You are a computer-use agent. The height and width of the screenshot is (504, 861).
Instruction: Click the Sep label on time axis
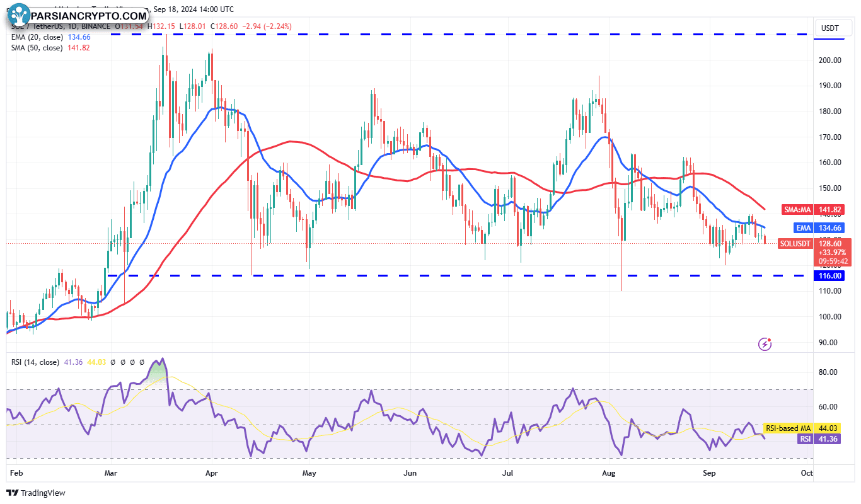pos(710,472)
